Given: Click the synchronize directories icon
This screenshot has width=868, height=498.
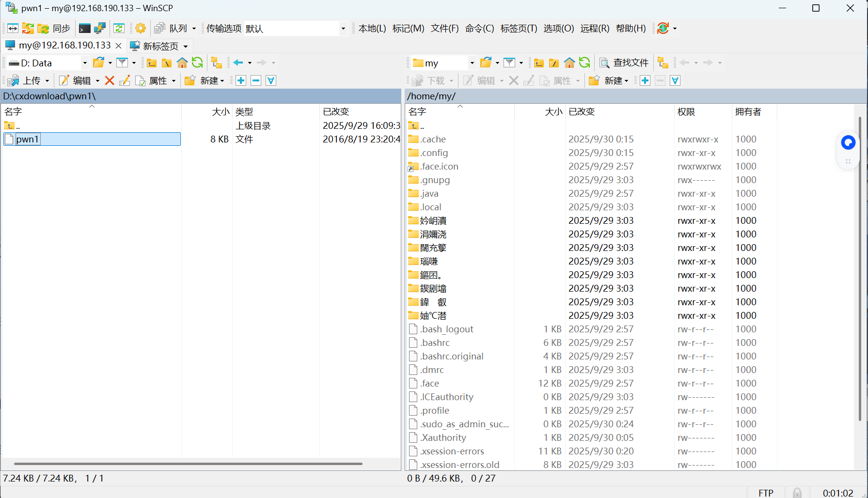Looking at the screenshot, I should click(28, 29).
